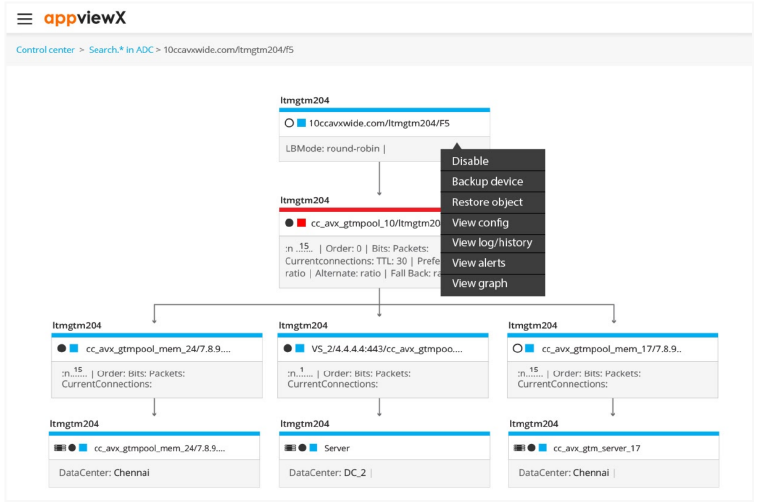The image size is (762, 503).
Task: Open View log/history menu entry
Action: coord(492,243)
